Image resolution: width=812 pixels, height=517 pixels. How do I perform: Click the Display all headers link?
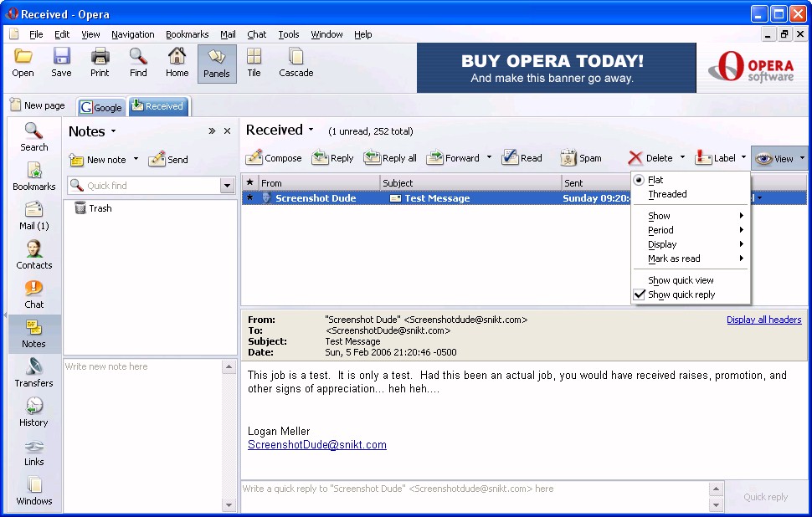[763, 320]
